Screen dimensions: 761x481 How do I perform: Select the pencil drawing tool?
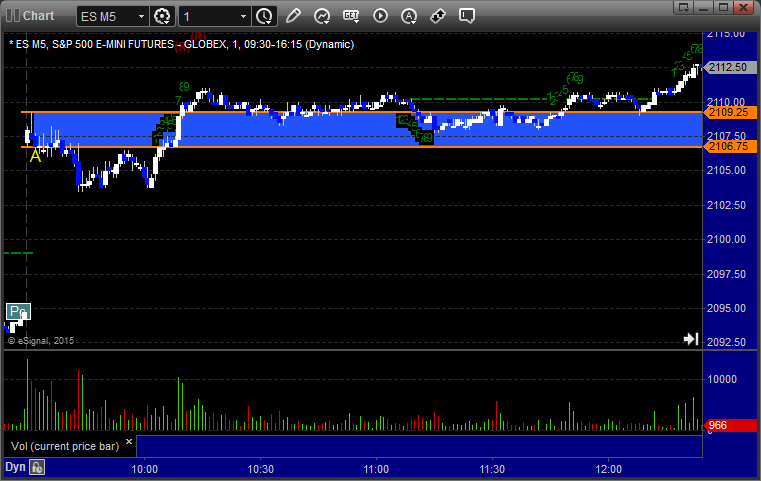coord(293,16)
